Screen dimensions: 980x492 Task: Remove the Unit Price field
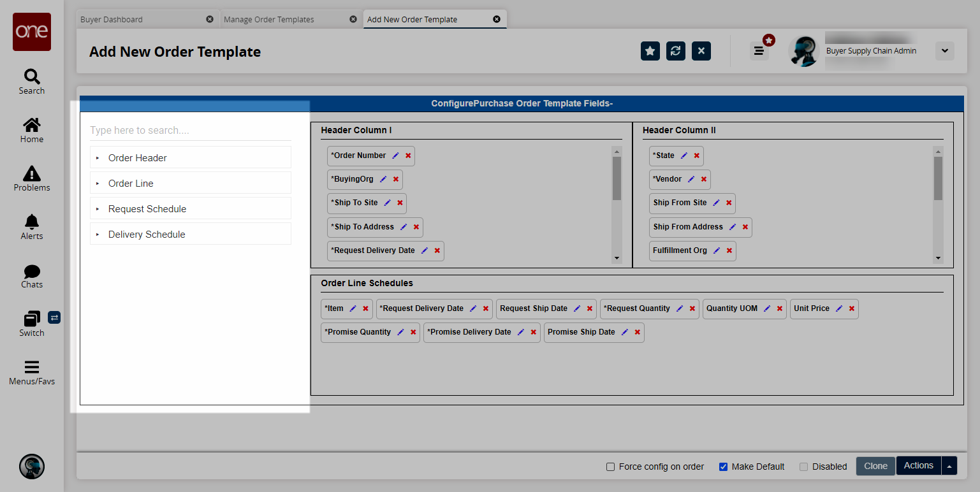(852, 308)
